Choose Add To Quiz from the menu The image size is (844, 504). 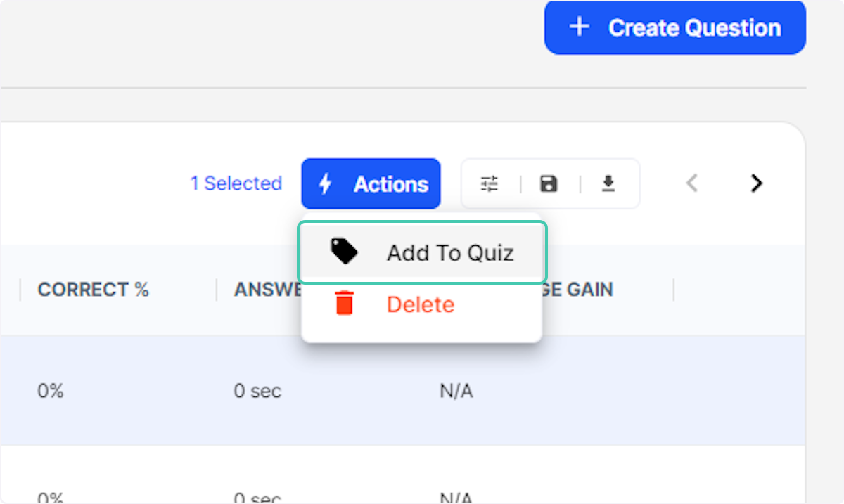(x=449, y=253)
